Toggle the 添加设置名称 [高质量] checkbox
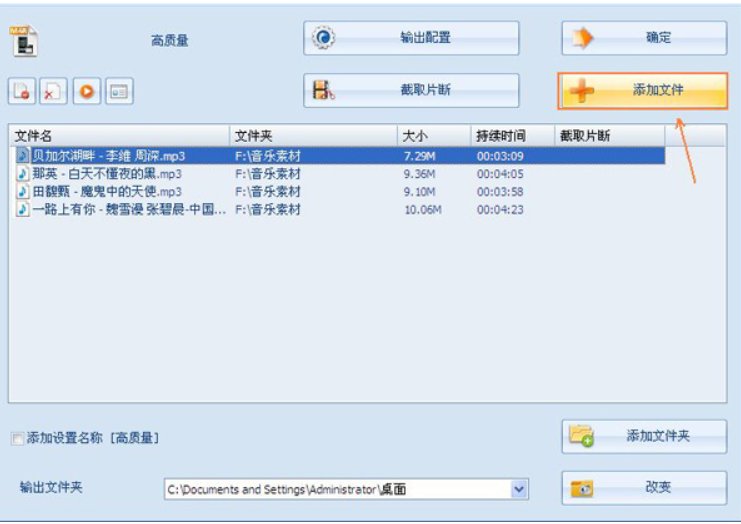This screenshot has height=524, width=741. (17, 438)
